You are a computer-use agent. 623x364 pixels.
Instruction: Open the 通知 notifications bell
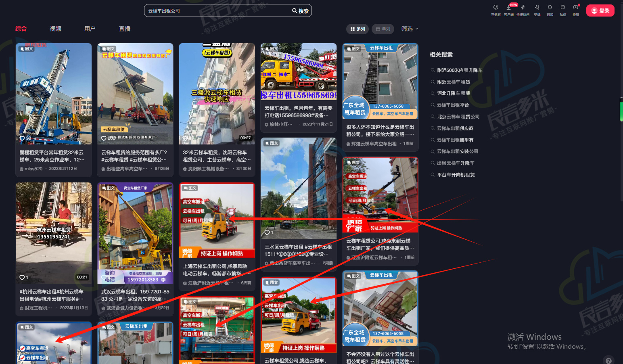[550, 7]
